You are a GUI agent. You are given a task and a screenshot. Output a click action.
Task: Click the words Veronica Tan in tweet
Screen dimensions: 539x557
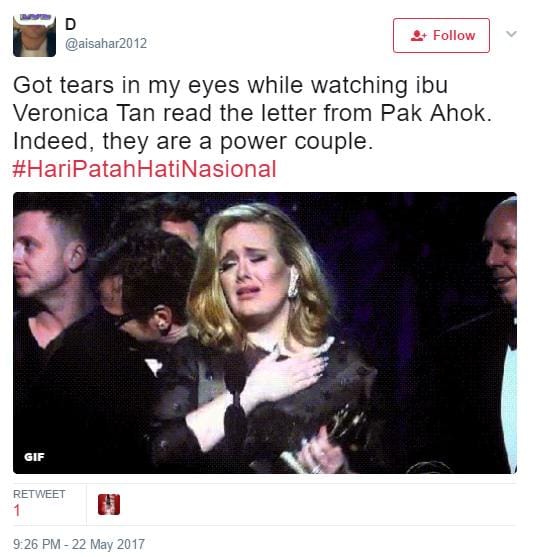84,113
